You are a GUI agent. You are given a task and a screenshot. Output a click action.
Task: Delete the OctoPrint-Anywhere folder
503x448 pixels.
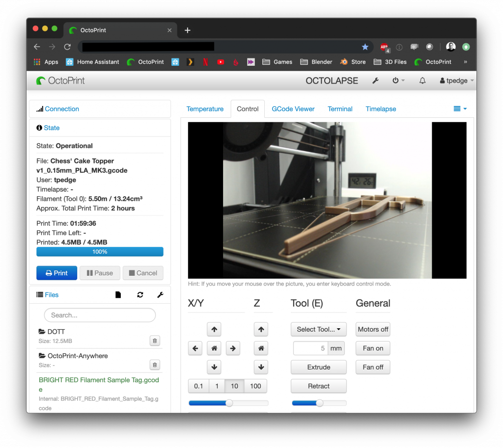(155, 365)
